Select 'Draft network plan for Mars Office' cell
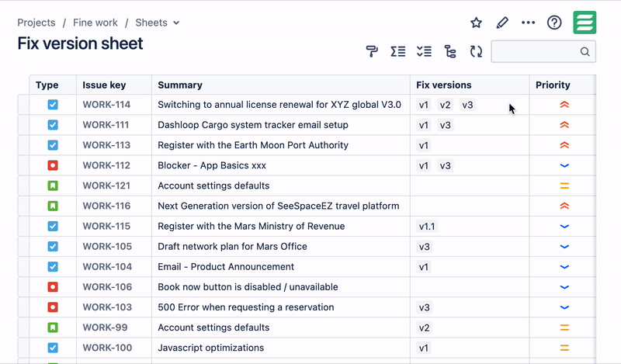Screen dimensions: 621x364 281,246
